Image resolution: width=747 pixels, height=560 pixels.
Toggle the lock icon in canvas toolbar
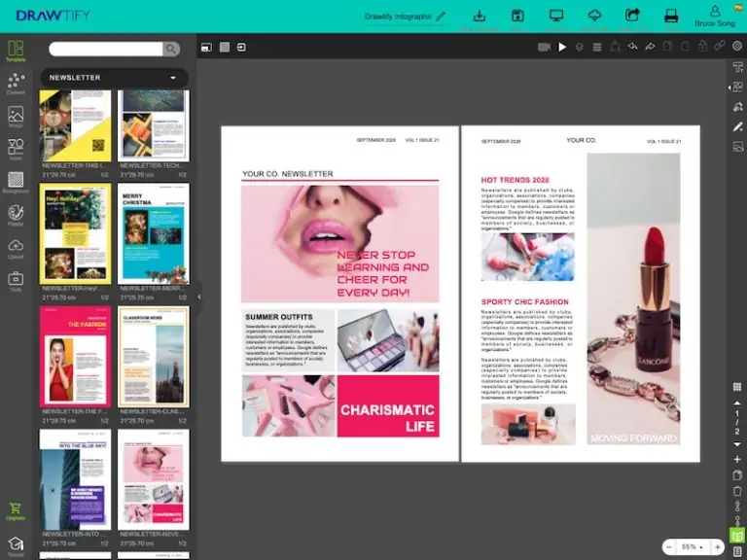pyautogui.click(x=702, y=47)
